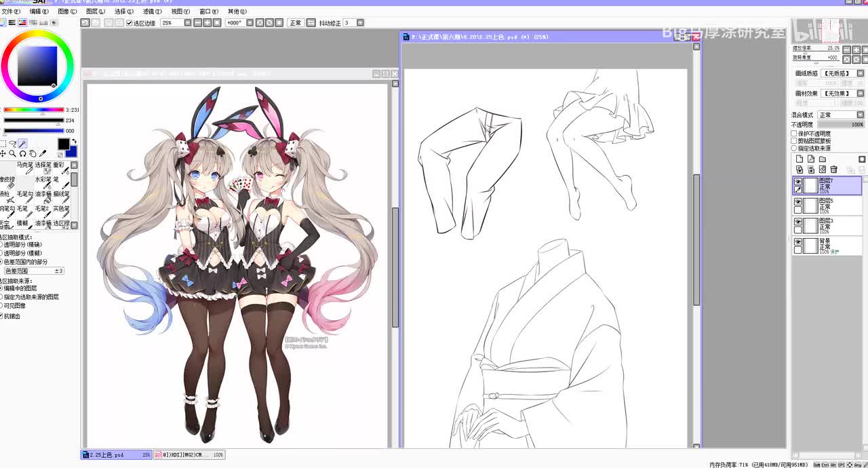868x468 pixels.
Task: Select the hand pan tool
Action: [33, 153]
